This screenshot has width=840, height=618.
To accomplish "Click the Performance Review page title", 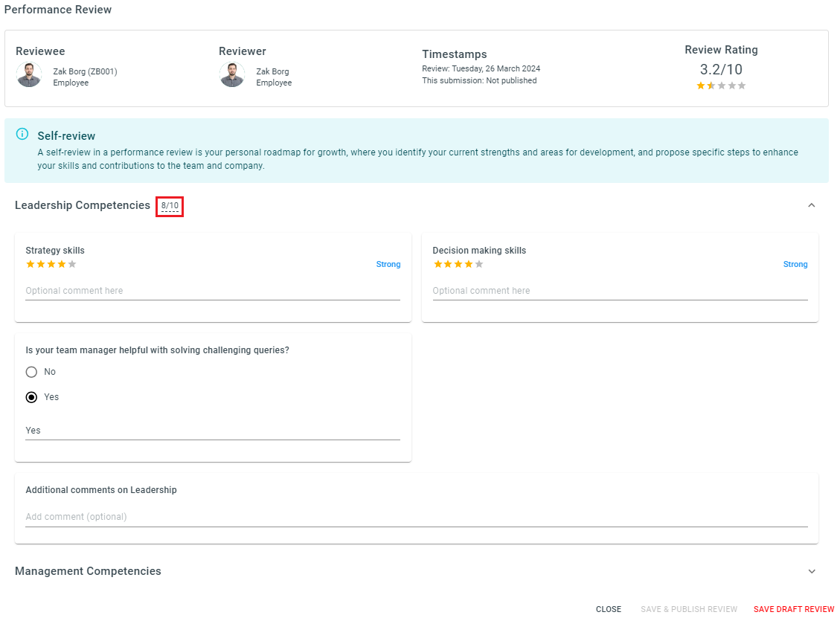I will click(x=58, y=10).
